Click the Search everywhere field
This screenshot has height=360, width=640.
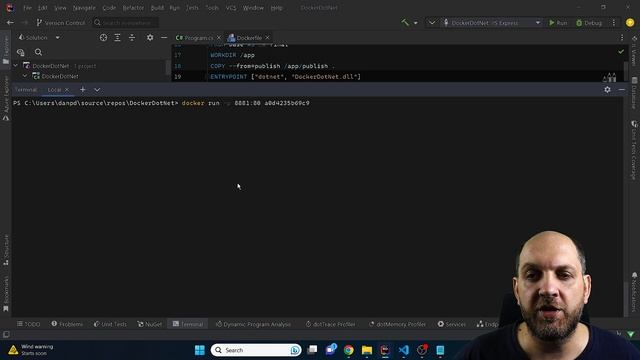[125, 23]
